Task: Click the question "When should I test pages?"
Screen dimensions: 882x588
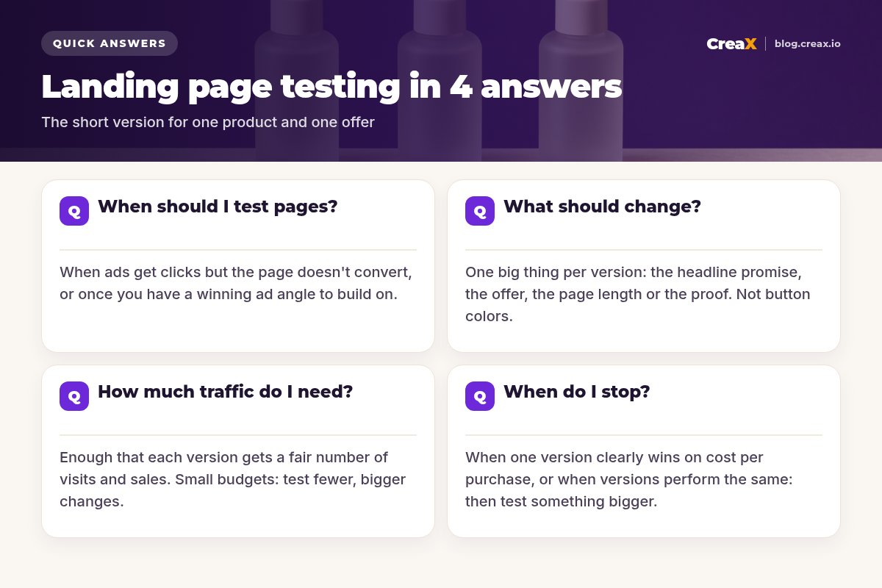Action: (x=218, y=207)
